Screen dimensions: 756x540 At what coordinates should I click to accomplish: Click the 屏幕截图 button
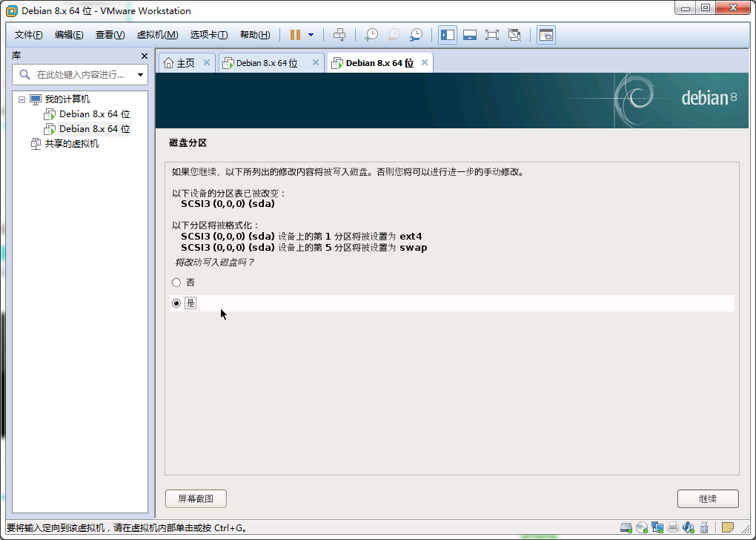click(x=196, y=498)
